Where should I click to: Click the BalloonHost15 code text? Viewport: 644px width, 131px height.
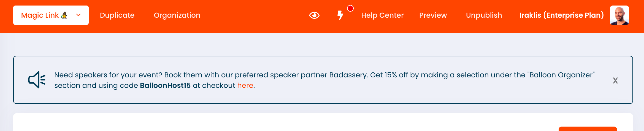tap(165, 85)
